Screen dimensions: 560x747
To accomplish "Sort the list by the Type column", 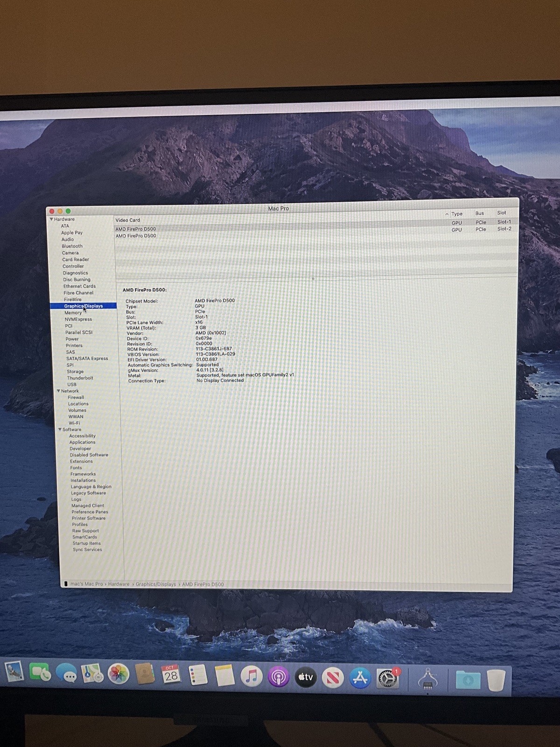I will click(x=457, y=214).
